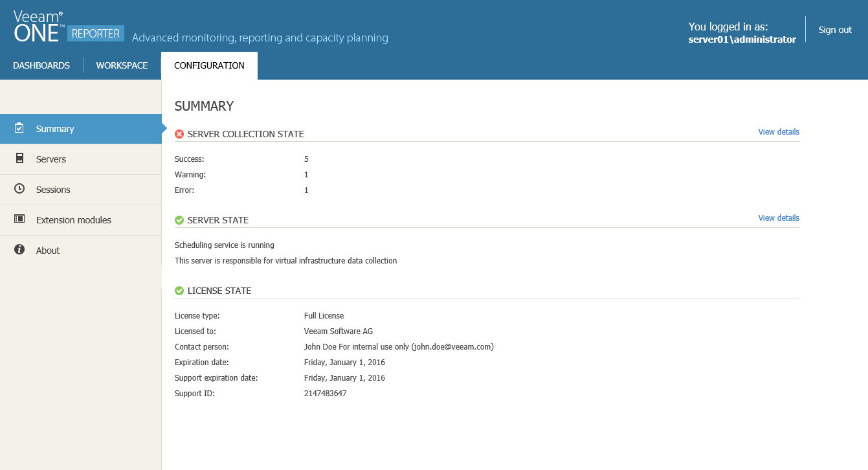Click the REPORTER badge in header
The width and height of the screenshot is (868, 470).
(96, 34)
